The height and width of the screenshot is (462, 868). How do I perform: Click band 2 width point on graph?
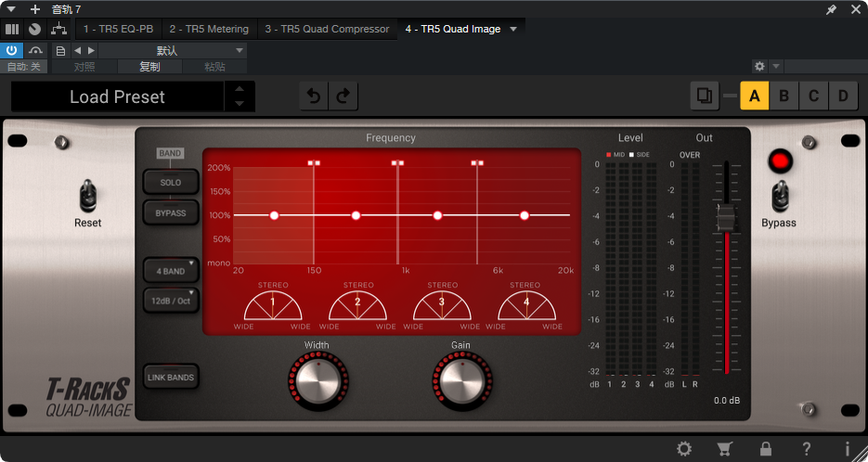point(356,215)
